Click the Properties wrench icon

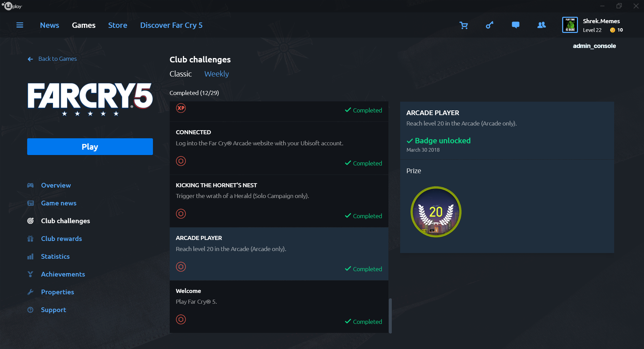(31, 292)
